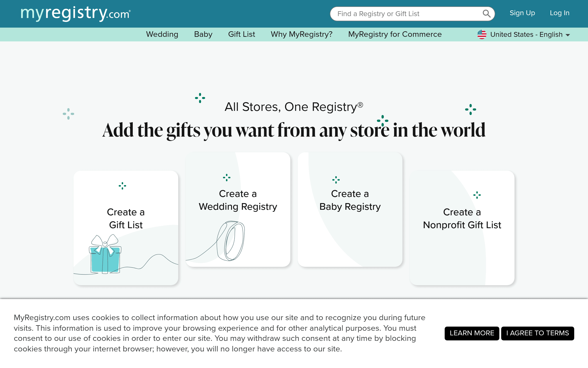Click the United States flag icon
Screen dimensions: 588x368
[x=482, y=34]
